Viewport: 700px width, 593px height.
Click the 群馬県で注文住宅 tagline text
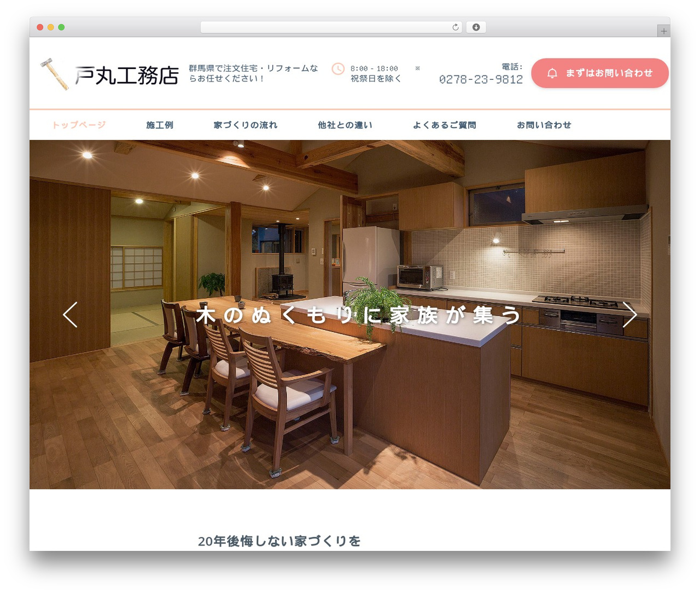click(x=253, y=73)
